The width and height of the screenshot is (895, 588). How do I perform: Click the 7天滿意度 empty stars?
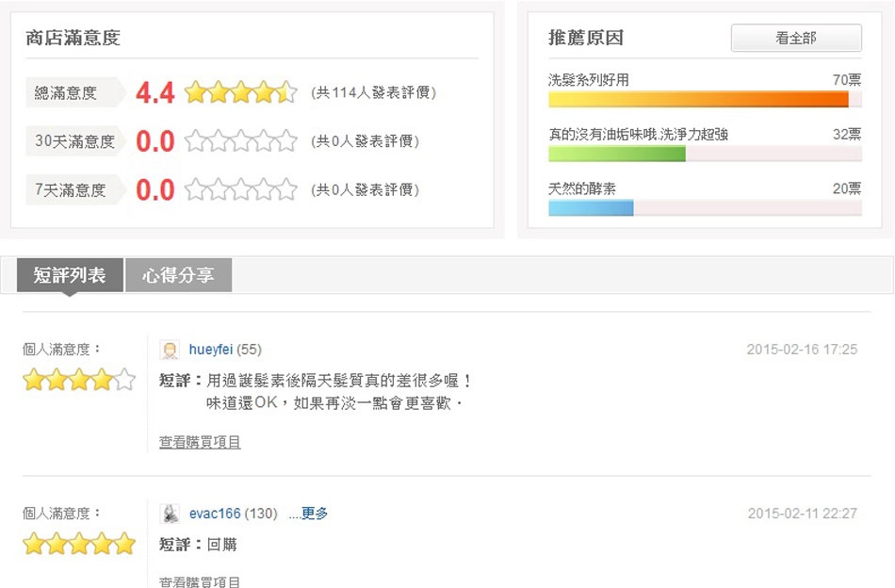click(x=241, y=190)
